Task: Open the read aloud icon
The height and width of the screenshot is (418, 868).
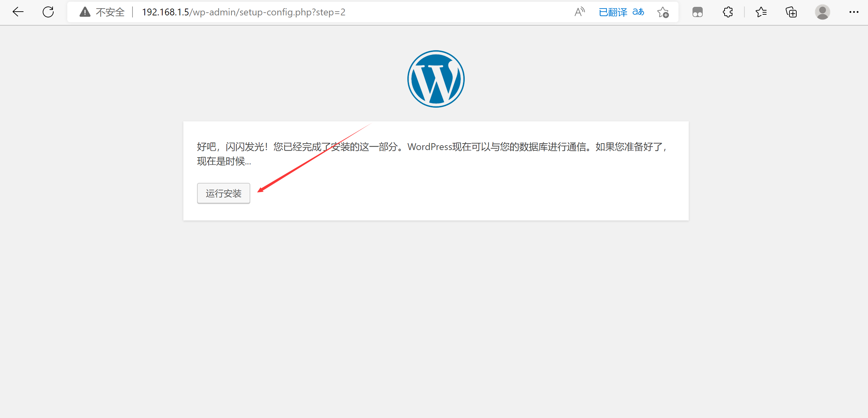Action: click(579, 12)
